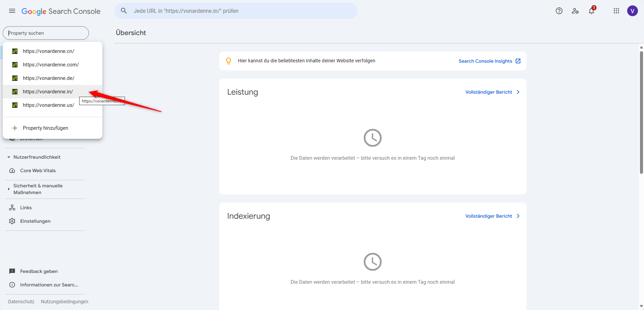Image resolution: width=644 pixels, height=310 pixels.
Task: Click the Übersicht page heading
Action: (x=131, y=33)
